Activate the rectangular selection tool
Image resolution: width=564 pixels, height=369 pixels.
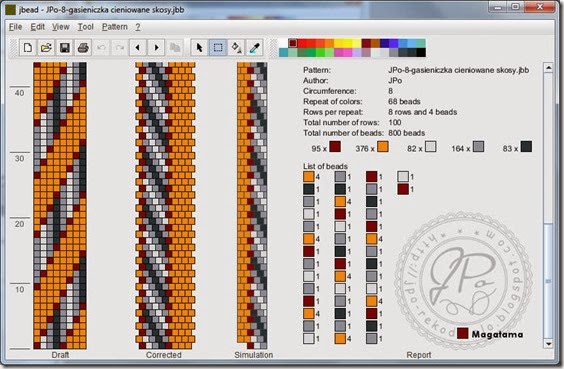pos(218,47)
